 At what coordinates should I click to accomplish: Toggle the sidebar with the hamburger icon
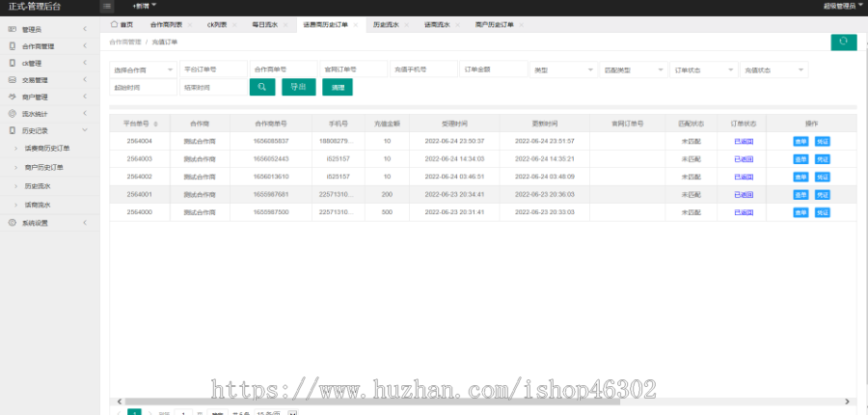click(x=107, y=6)
